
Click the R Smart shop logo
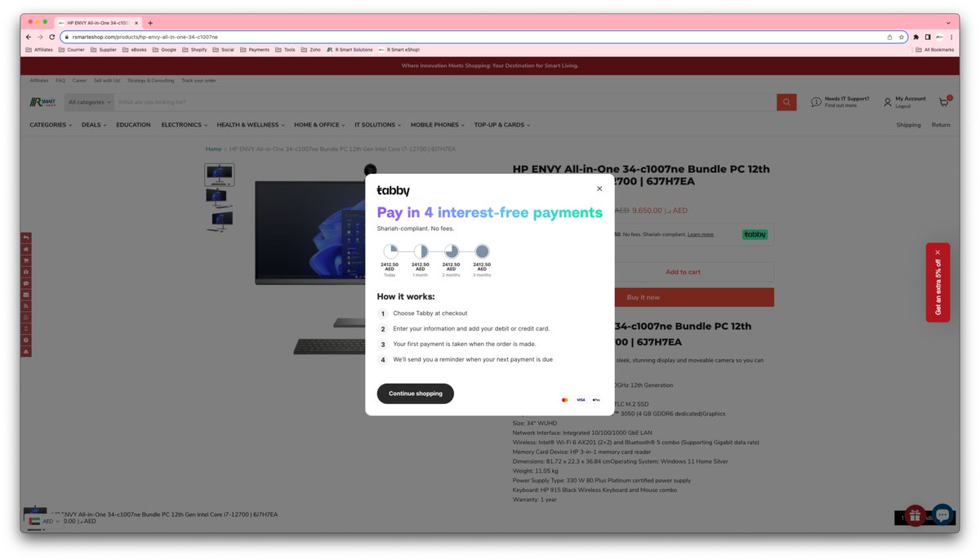pyautogui.click(x=42, y=102)
